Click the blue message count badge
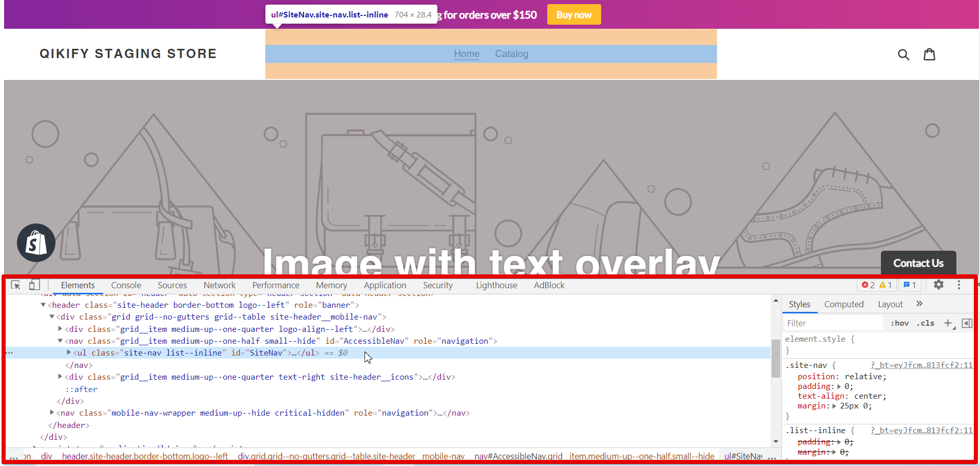 point(910,285)
